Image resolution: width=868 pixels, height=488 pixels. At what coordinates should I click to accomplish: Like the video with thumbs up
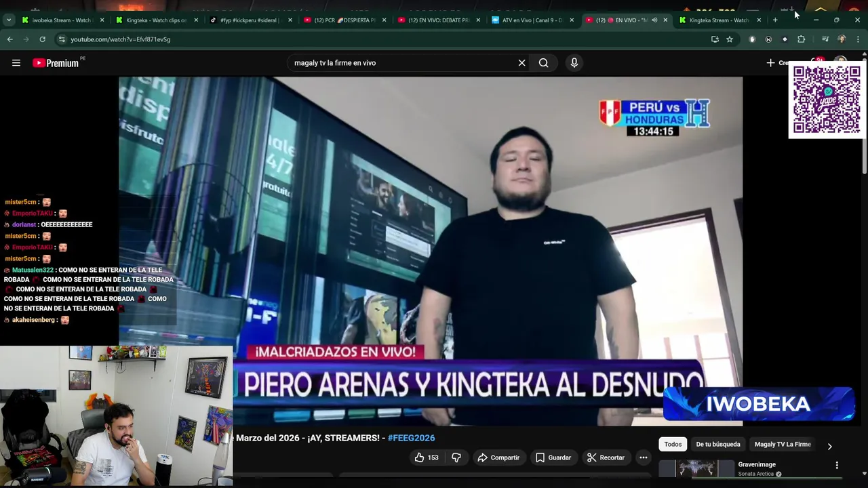tap(427, 457)
